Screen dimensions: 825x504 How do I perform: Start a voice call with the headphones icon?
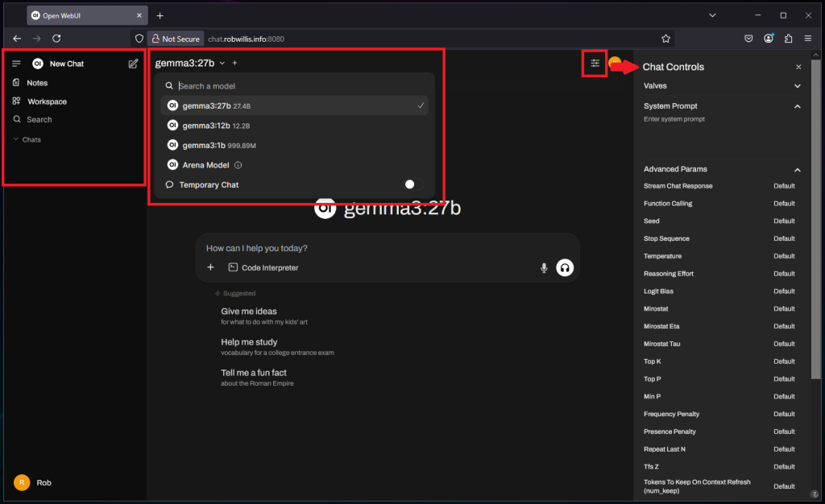point(565,267)
